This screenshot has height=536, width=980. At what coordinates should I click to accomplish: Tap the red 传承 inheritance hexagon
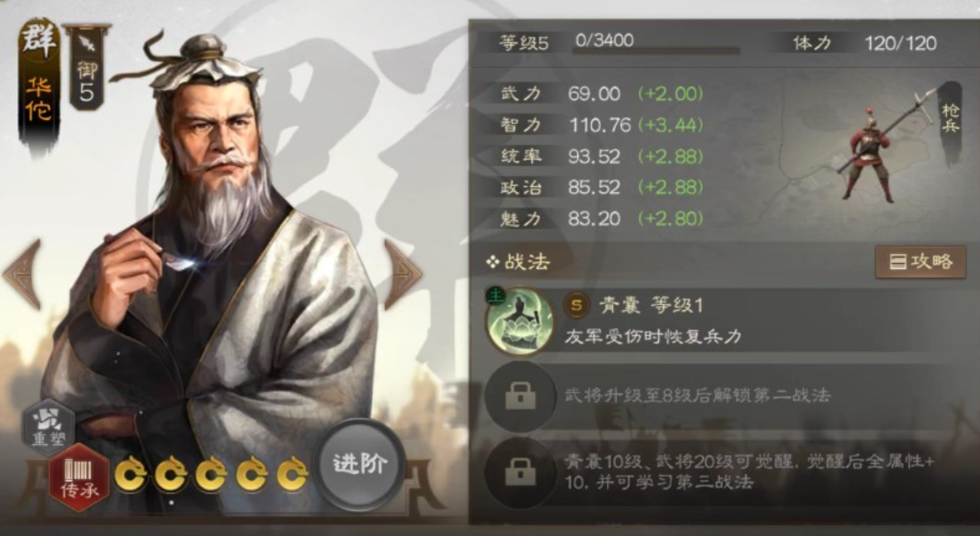click(79, 478)
